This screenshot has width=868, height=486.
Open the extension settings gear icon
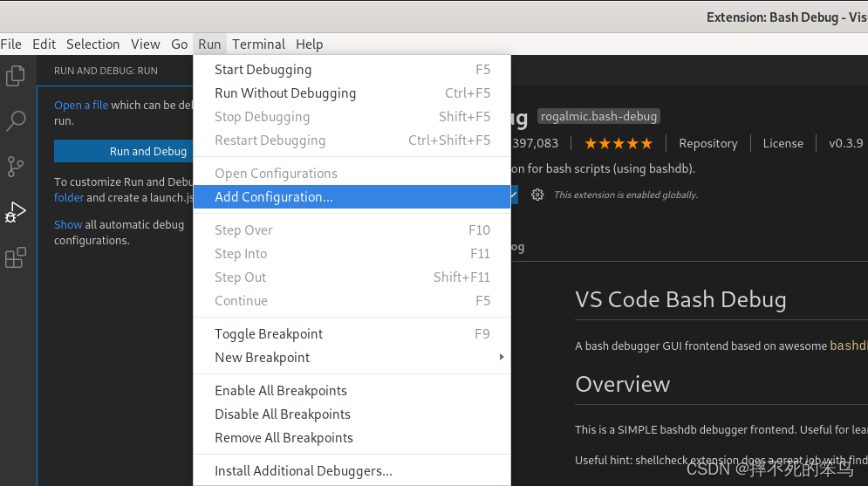coord(537,195)
